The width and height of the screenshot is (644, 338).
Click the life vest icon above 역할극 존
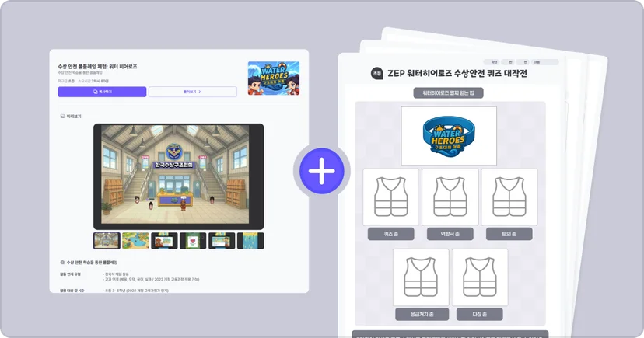[x=450, y=197]
